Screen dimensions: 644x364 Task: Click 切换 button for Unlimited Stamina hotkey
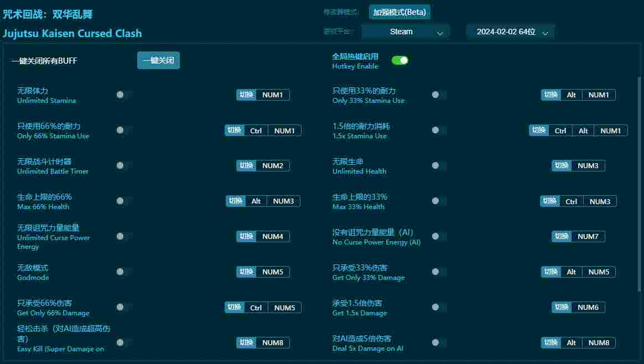pyautogui.click(x=246, y=95)
